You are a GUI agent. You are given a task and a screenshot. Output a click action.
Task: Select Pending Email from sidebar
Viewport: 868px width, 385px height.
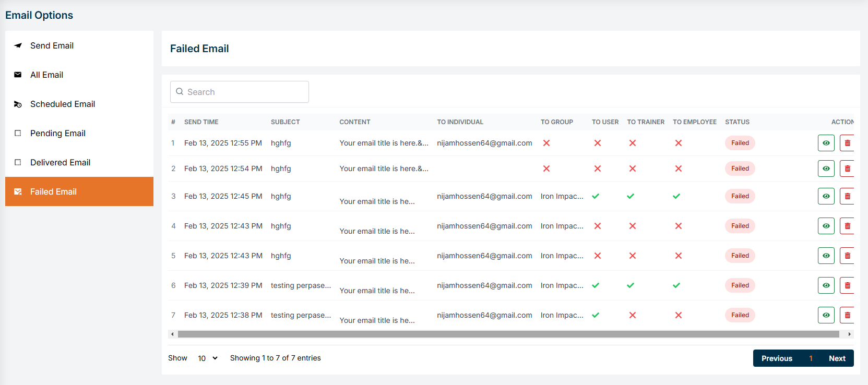coord(57,133)
